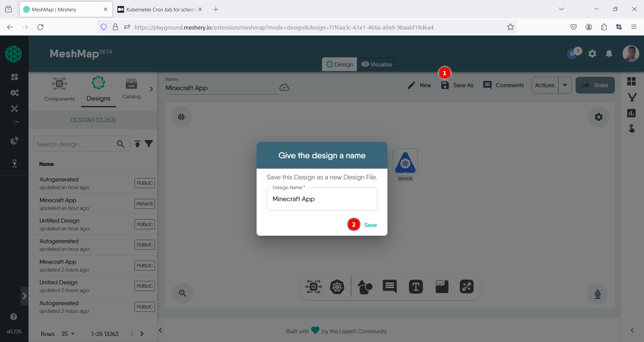Click the comment tool in bottom toolbar

389,287
